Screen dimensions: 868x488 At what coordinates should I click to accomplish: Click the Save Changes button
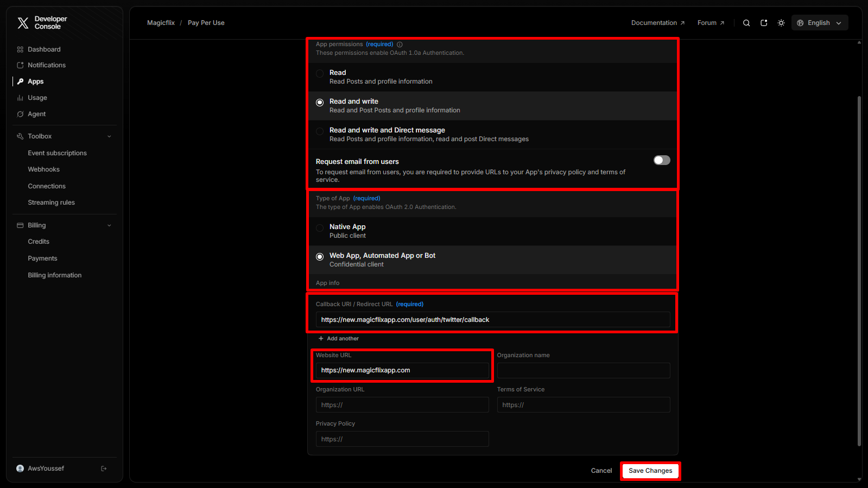click(650, 471)
